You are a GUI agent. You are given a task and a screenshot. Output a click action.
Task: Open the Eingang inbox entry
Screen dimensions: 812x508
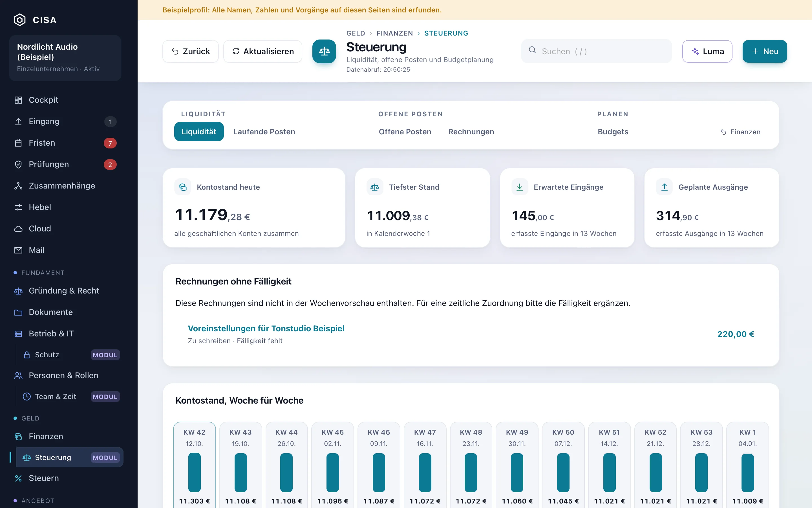(66, 121)
